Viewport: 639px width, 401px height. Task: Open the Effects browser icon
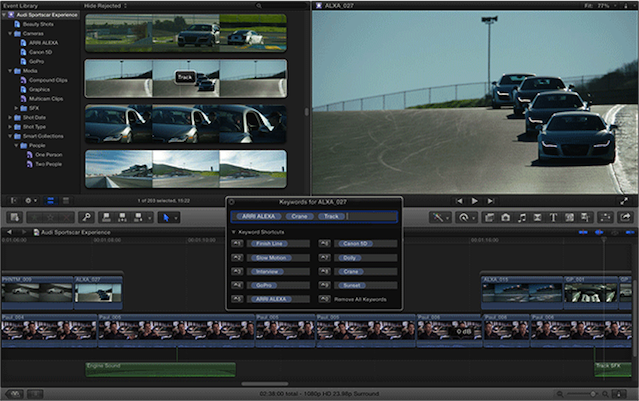point(489,217)
